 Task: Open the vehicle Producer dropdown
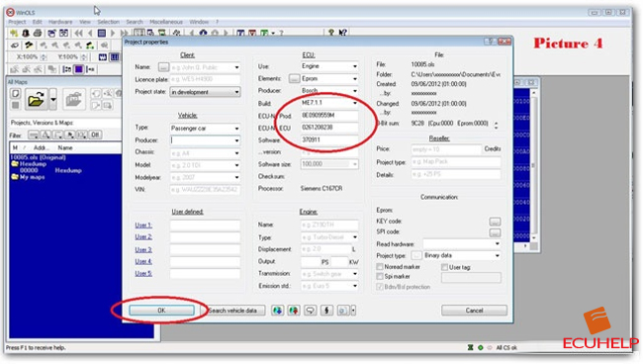tap(205, 140)
